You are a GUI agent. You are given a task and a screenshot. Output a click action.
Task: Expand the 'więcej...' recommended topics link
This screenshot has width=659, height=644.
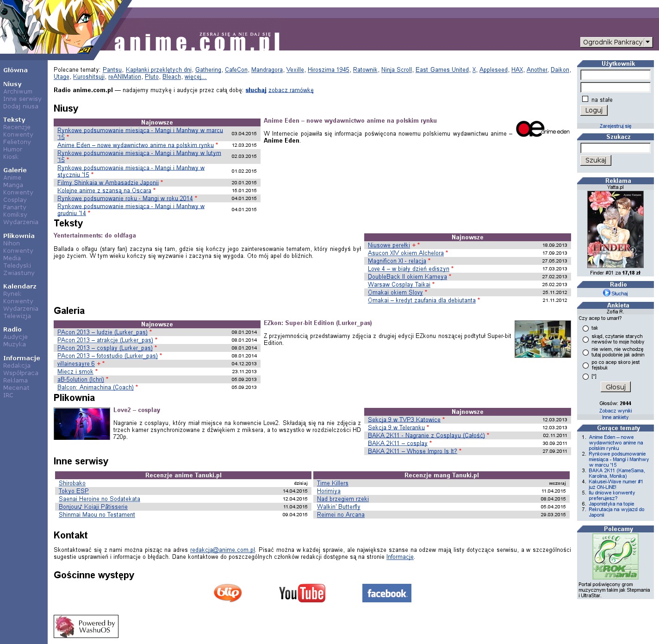click(195, 77)
